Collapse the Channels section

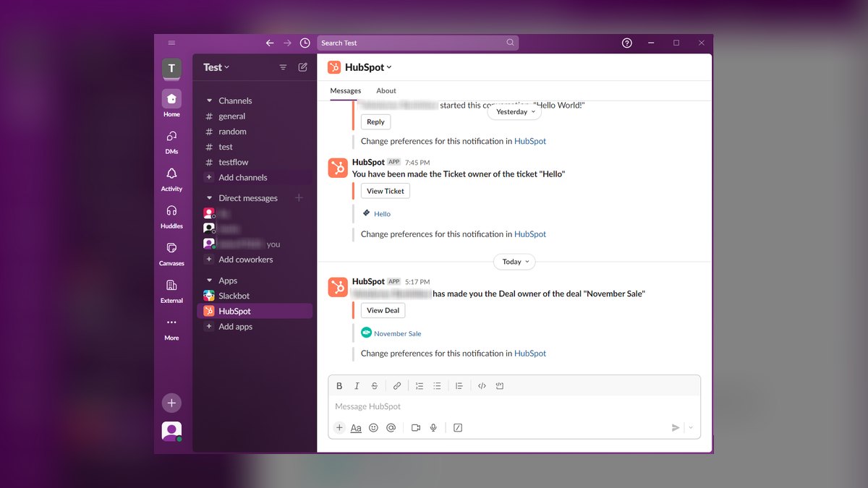[210, 100]
